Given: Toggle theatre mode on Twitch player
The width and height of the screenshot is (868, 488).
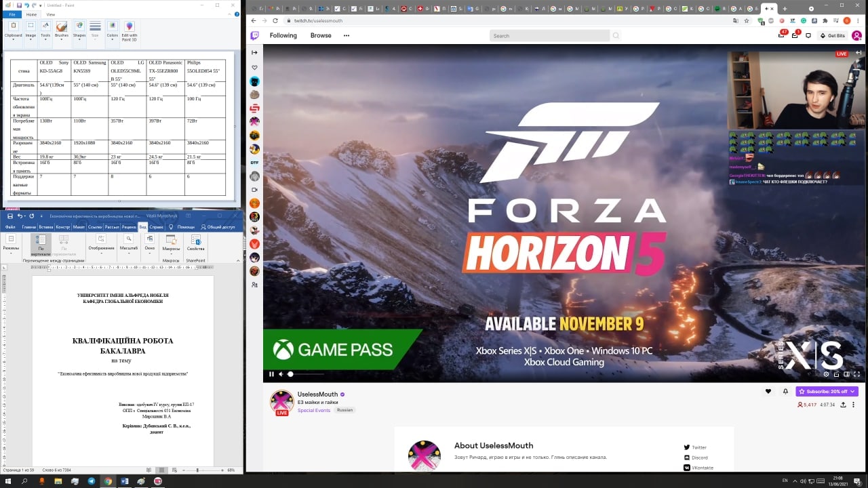Looking at the screenshot, I should coord(847,374).
